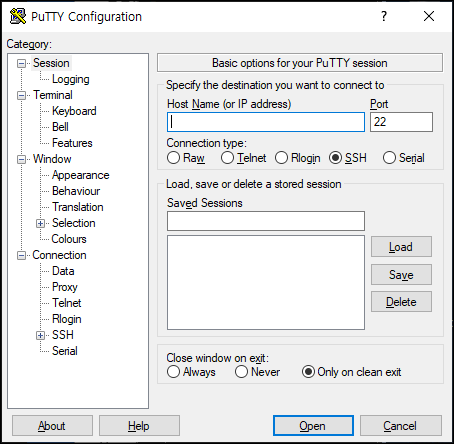Click Open to start the session
Screen dimensions: 454x444
tap(313, 426)
